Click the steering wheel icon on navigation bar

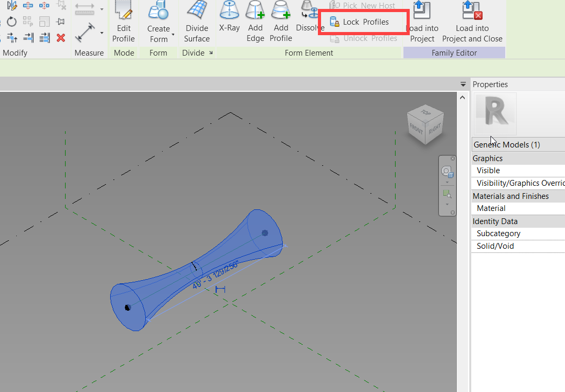(447, 171)
